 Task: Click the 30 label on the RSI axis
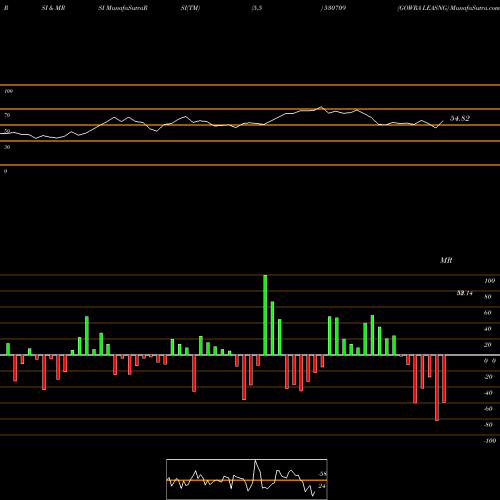(x=7, y=147)
